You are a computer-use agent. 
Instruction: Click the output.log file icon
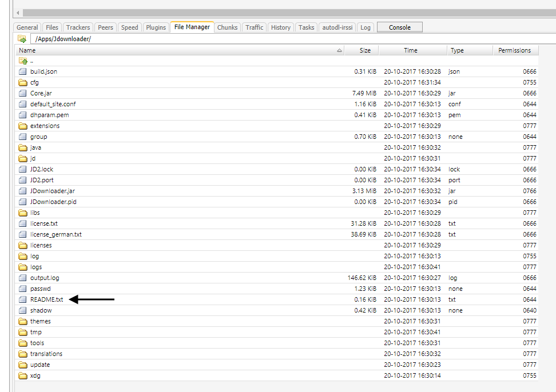[23, 278]
